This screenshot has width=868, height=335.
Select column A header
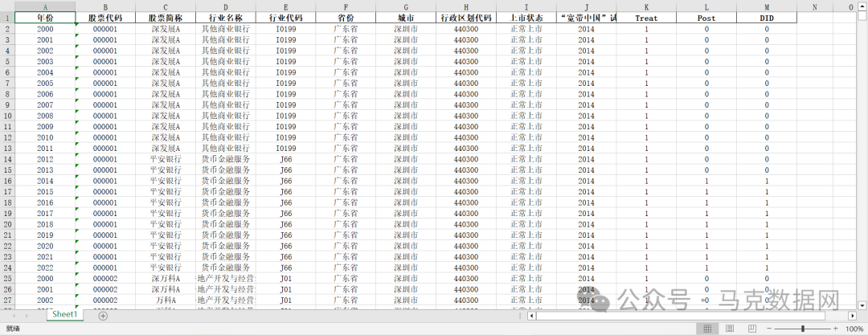pyautogui.click(x=45, y=7)
